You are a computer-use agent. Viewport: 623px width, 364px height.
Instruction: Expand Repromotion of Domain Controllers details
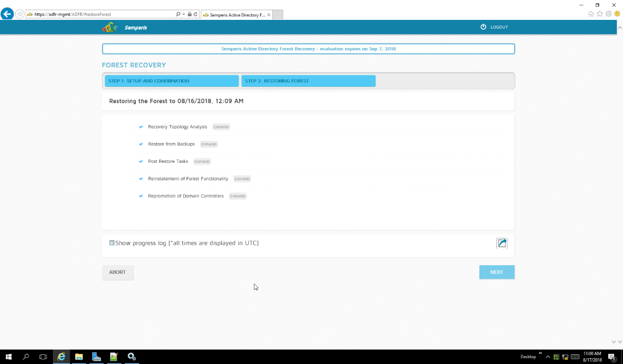pyautogui.click(x=238, y=196)
